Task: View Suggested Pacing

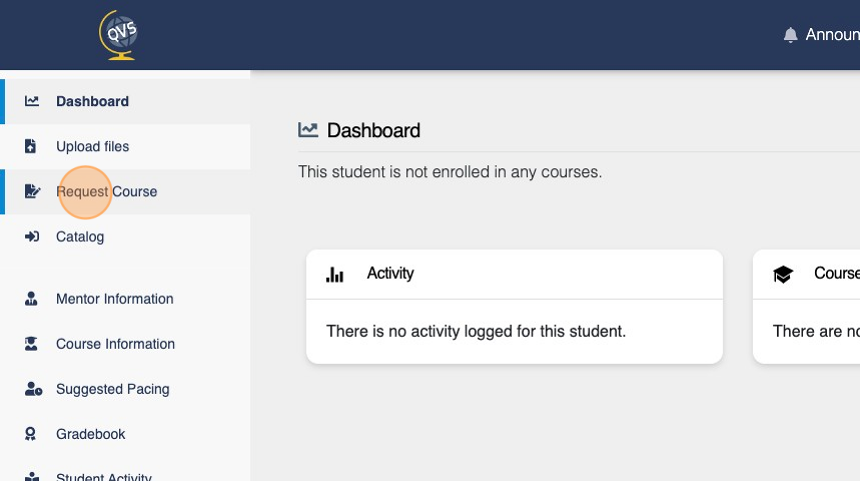Action: point(112,389)
